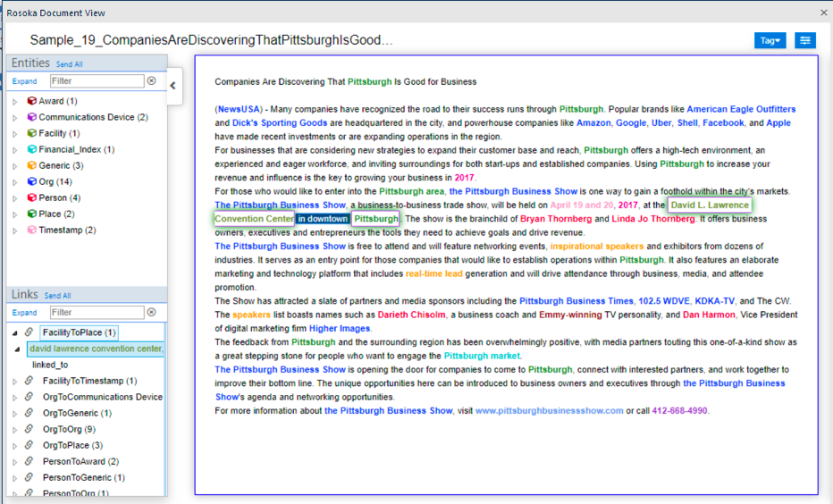Expand the Person (4) entity node
Screen dimensions: 833x504
[x=15, y=198]
